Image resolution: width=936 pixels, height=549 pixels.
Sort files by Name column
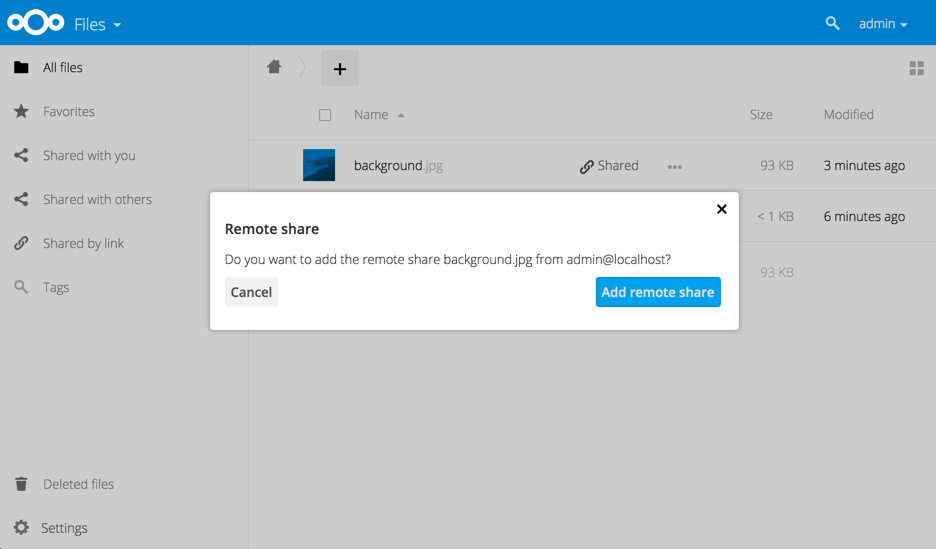click(371, 115)
